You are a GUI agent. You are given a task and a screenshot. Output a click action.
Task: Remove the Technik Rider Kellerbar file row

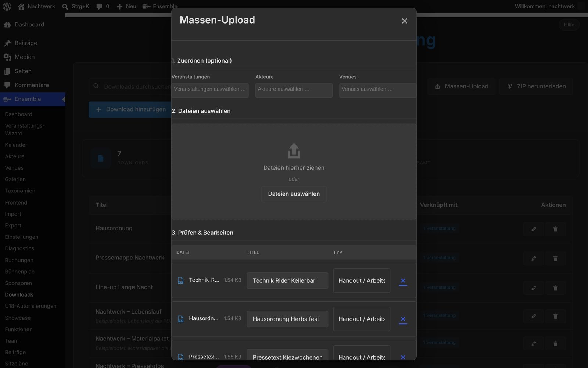pyautogui.click(x=403, y=280)
